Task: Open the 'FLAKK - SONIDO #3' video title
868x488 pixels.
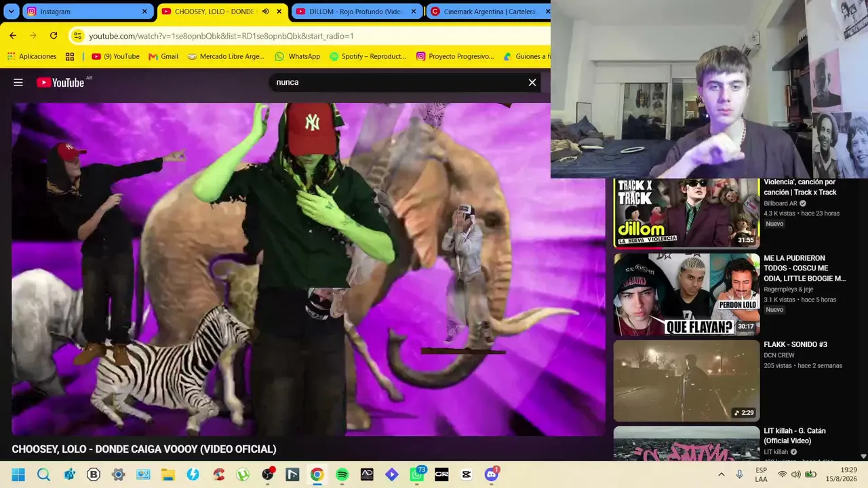Action: pyautogui.click(x=795, y=345)
